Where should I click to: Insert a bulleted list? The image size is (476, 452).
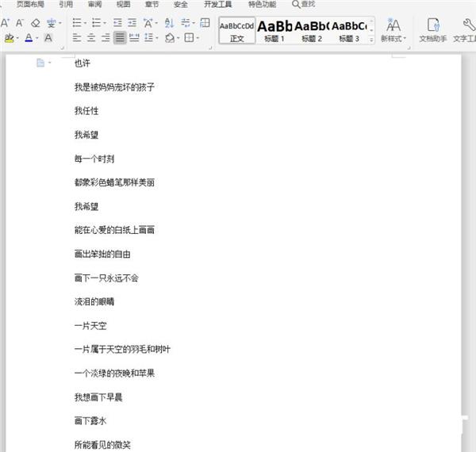click(77, 23)
